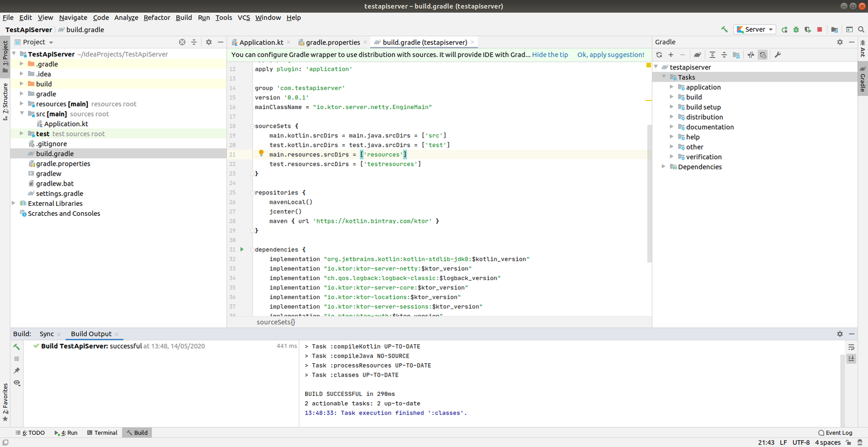Screen dimensions: 868x447
Task: Click the Search Everywhere magnifier icon
Action: (x=861, y=29)
